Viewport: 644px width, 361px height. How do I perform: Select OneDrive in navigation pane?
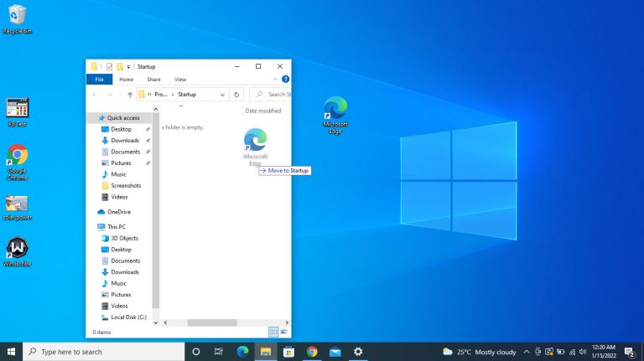[x=120, y=212]
